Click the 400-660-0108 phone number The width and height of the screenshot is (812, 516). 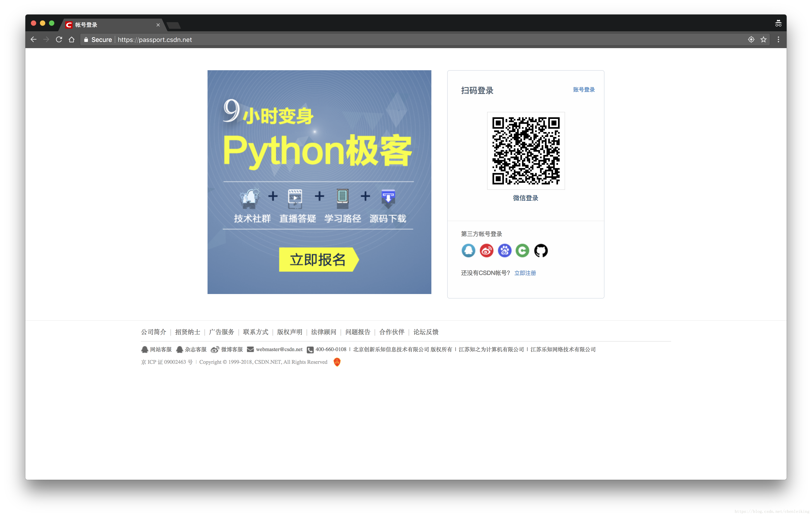331,350
